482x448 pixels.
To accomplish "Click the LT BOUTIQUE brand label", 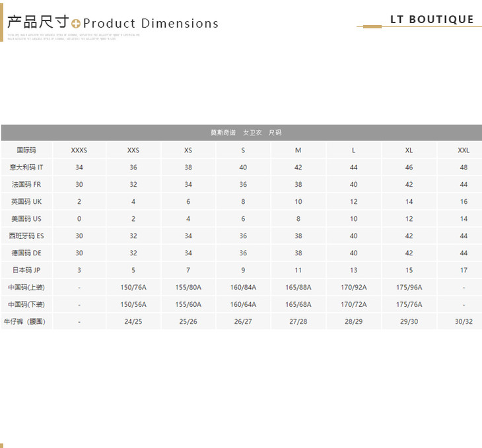I will point(432,19).
